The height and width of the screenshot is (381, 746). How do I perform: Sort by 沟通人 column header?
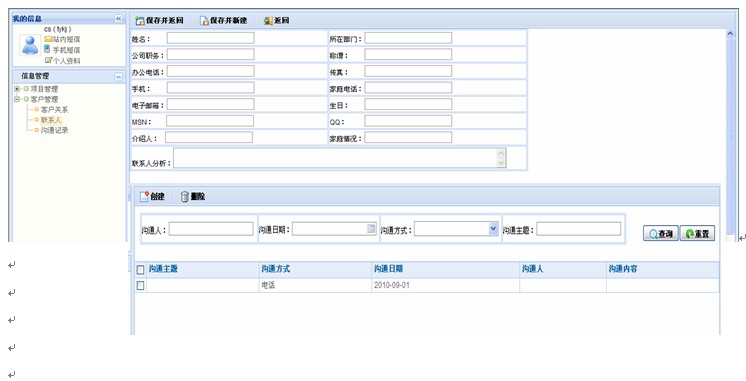532,269
